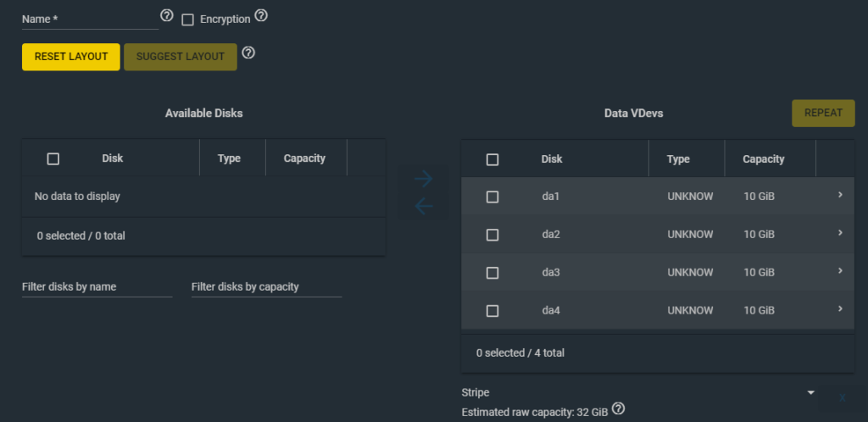Open the Stripe vdev type dropdown

point(638,392)
